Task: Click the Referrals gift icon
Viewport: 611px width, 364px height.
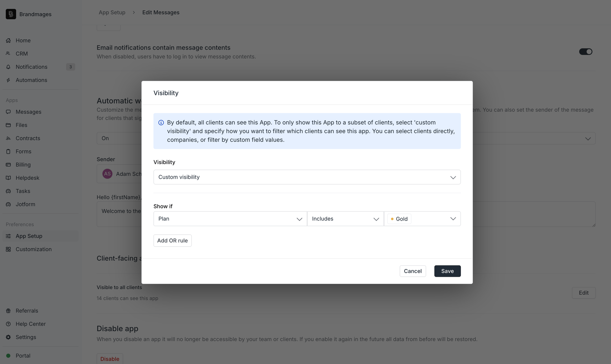Action: pos(8,311)
